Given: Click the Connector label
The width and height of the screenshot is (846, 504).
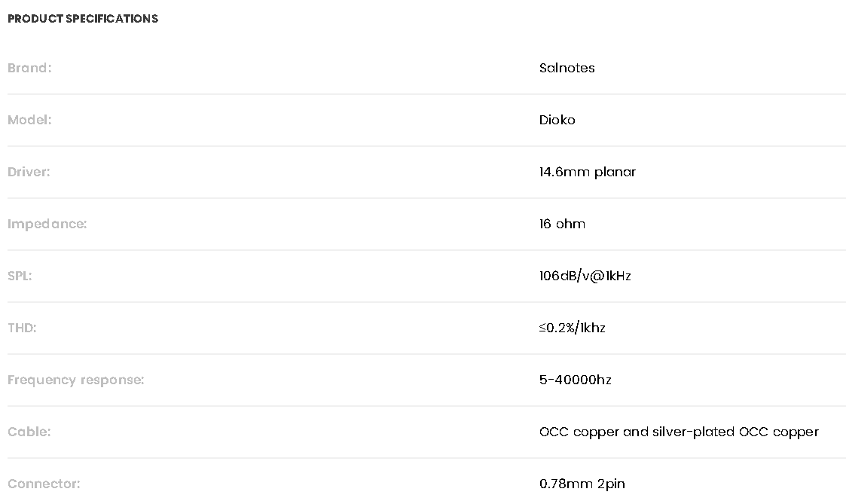Looking at the screenshot, I should pyautogui.click(x=44, y=484).
